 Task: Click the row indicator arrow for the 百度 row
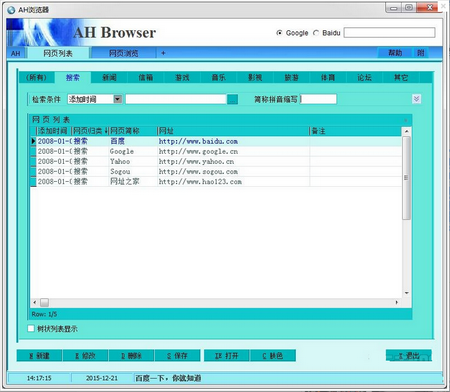click(33, 141)
